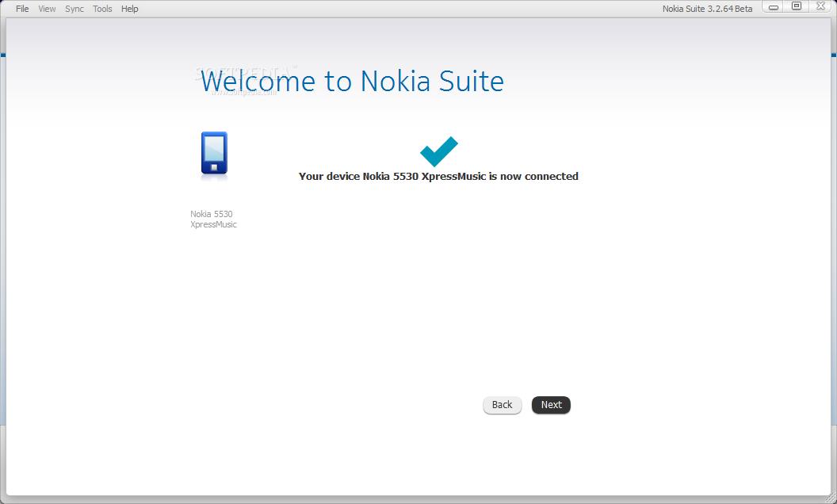The width and height of the screenshot is (837, 504).
Task: Open the File menu
Action: coord(22,9)
